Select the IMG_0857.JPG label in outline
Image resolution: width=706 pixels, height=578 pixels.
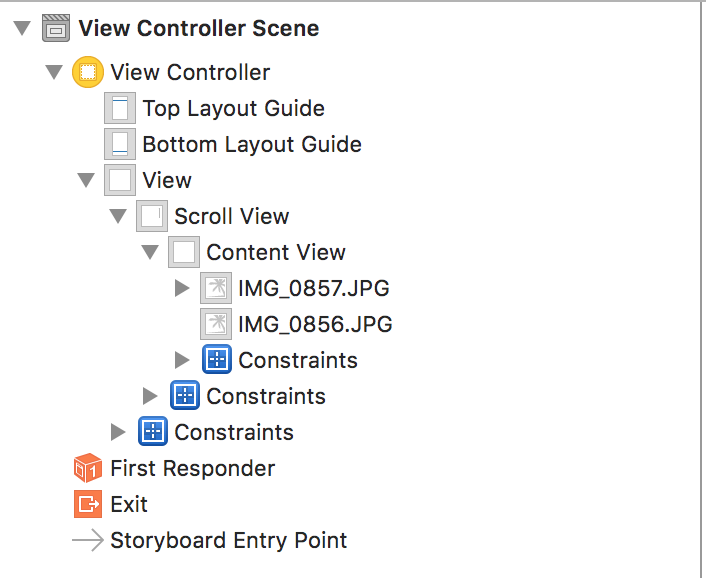pyautogui.click(x=314, y=289)
